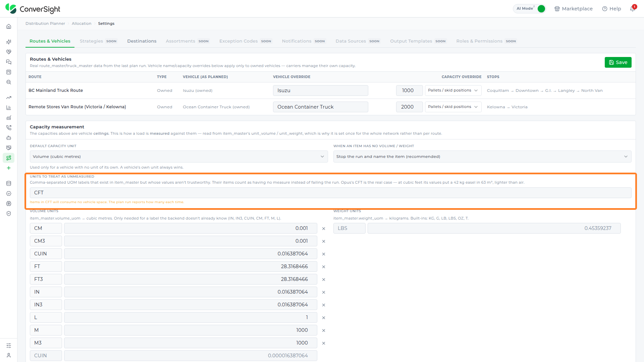
Task: Go to Distribution Planner breadcrumb
Action: tap(45, 23)
